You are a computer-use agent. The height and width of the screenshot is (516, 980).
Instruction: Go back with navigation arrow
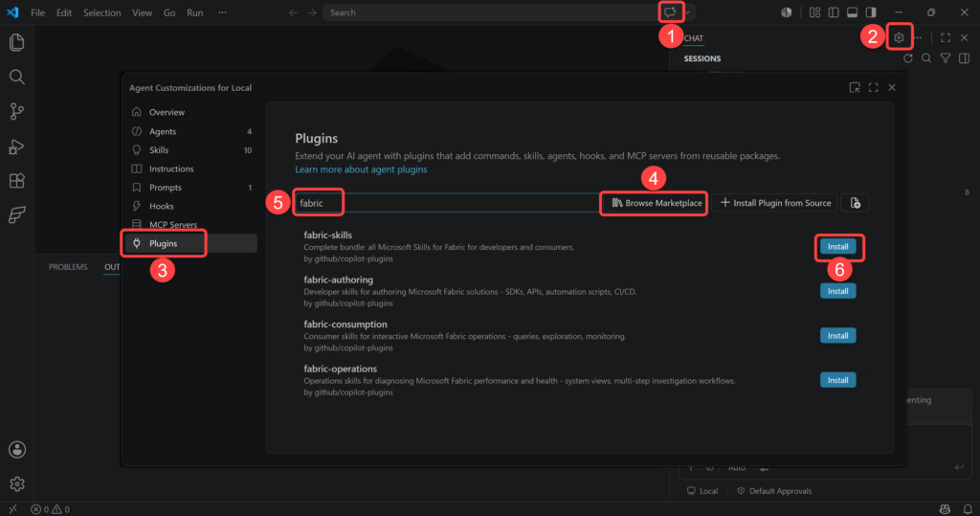click(x=293, y=12)
